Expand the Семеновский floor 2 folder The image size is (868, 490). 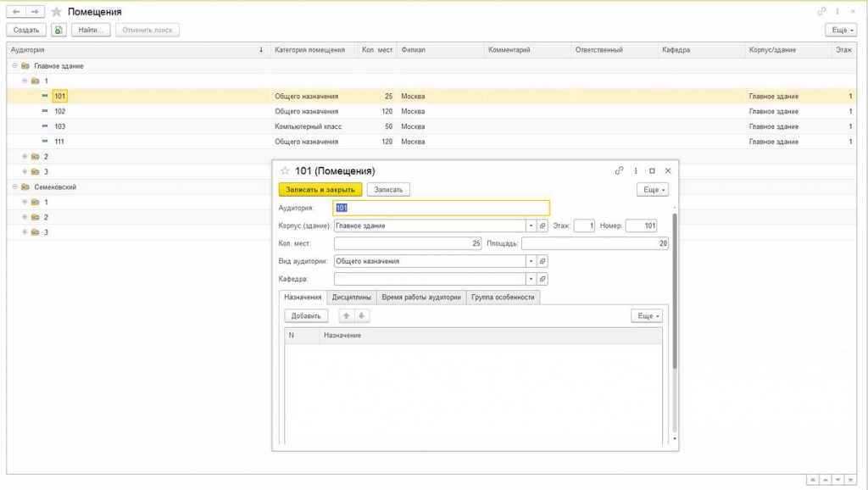(x=25, y=218)
